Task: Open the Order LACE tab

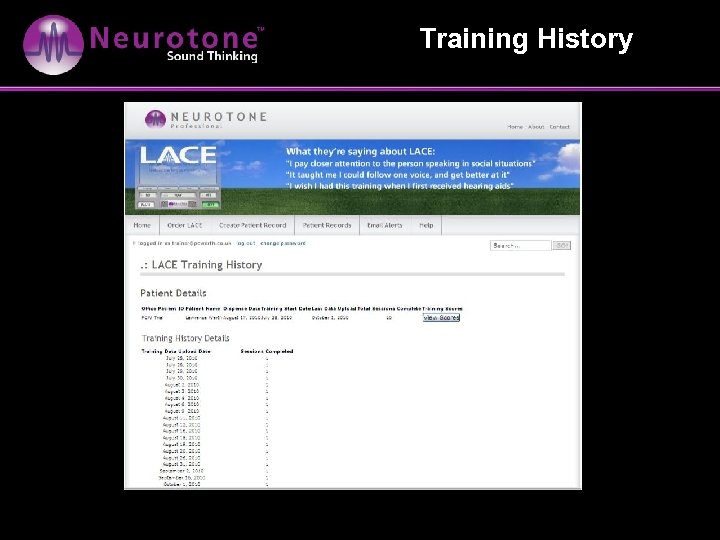Action: click(185, 225)
